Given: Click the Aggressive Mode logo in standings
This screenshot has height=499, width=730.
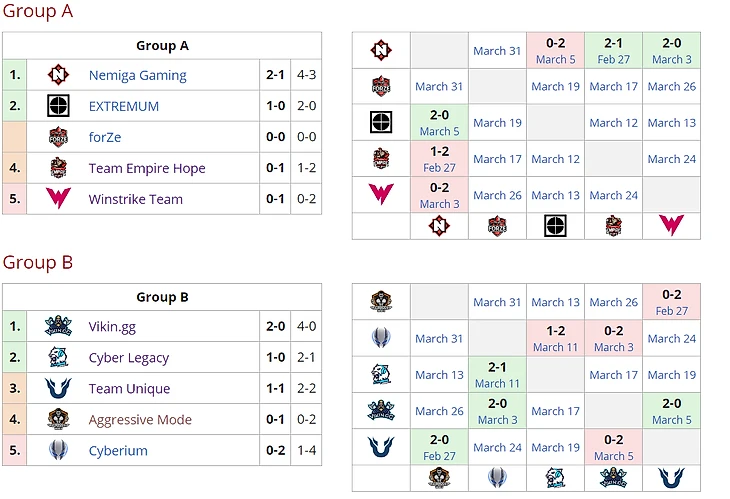Looking at the screenshot, I should click(59, 419).
